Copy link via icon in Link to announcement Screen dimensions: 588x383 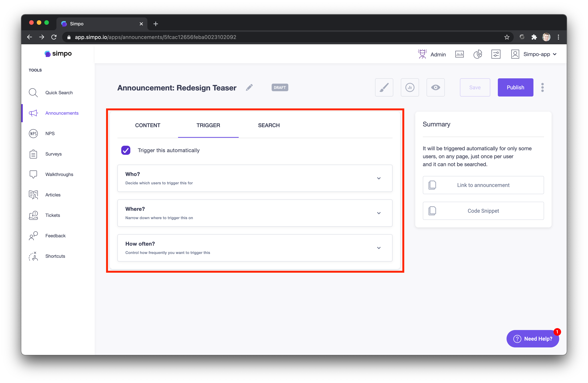432,185
